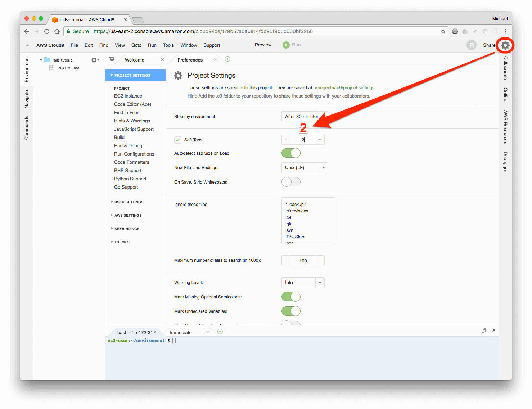This screenshot has height=409, width=532.
Task: Open the Navigate side panel
Action: [x=27, y=99]
